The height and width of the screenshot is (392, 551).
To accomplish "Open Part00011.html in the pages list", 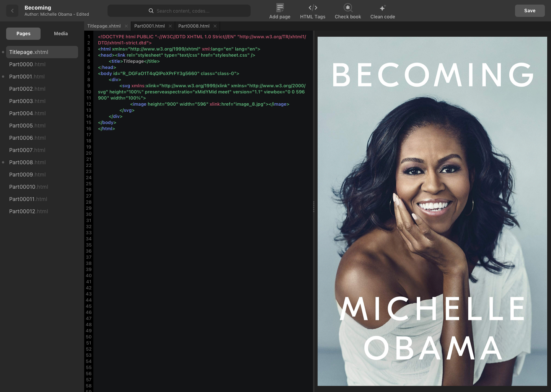I will 42,199.
